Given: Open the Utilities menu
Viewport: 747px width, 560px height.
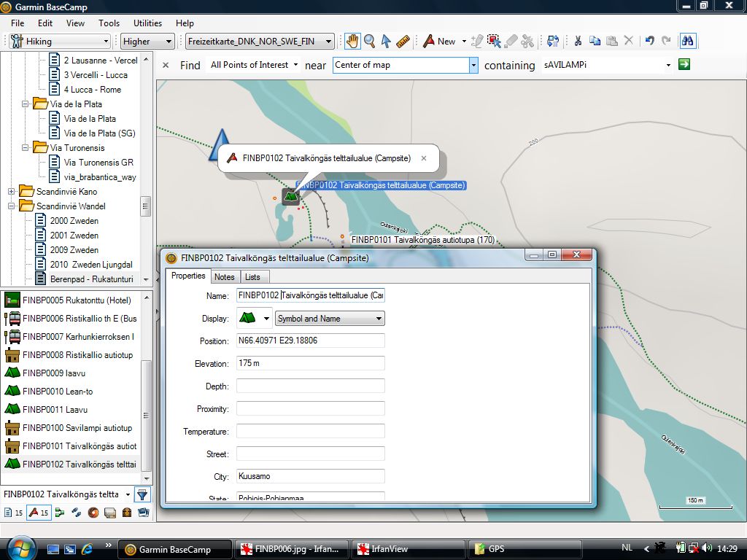Looking at the screenshot, I should click(147, 23).
